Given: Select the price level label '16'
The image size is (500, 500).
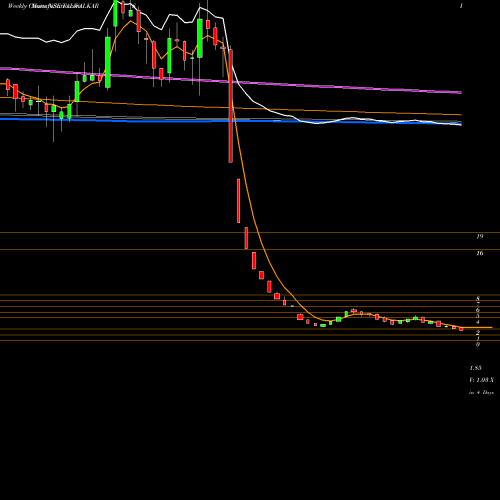Looking at the screenshot, I should pyautogui.click(x=479, y=253).
